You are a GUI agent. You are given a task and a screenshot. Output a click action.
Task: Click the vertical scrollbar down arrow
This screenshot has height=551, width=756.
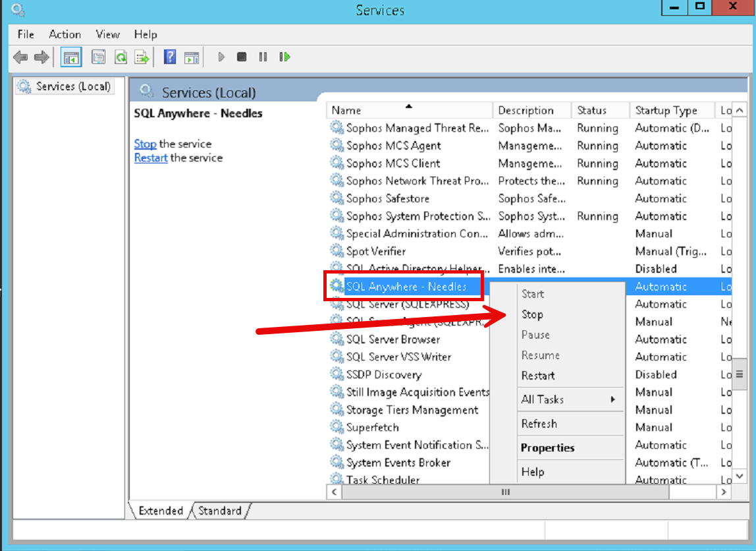point(740,477)
